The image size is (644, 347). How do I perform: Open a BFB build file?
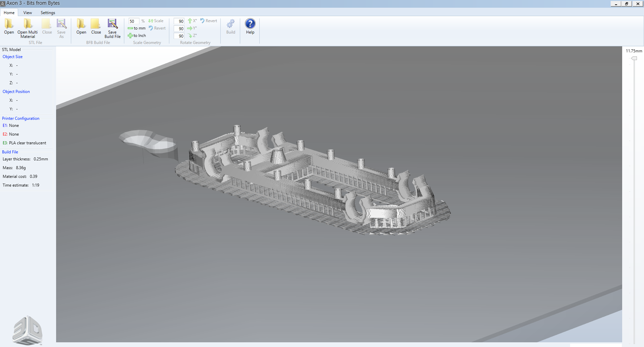[81, 26]
